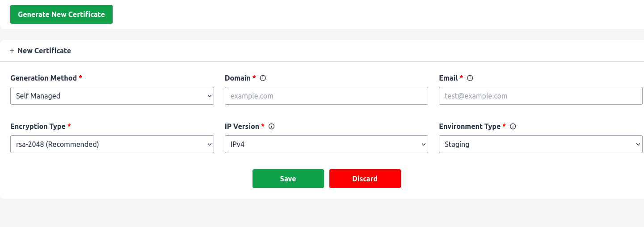Save the new certificate form

[288, 179]
